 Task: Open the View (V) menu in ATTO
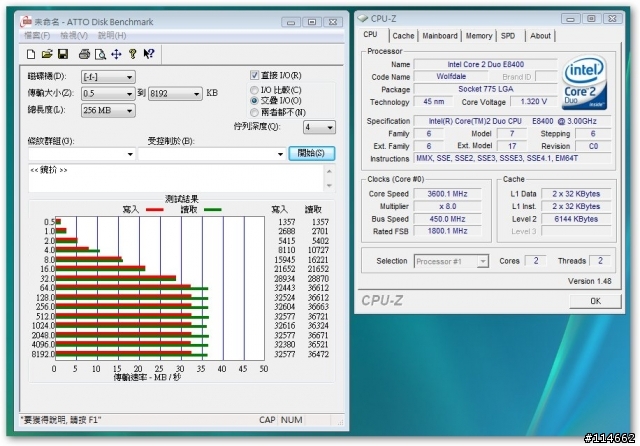pyautogui.click(x=74, y=36)
